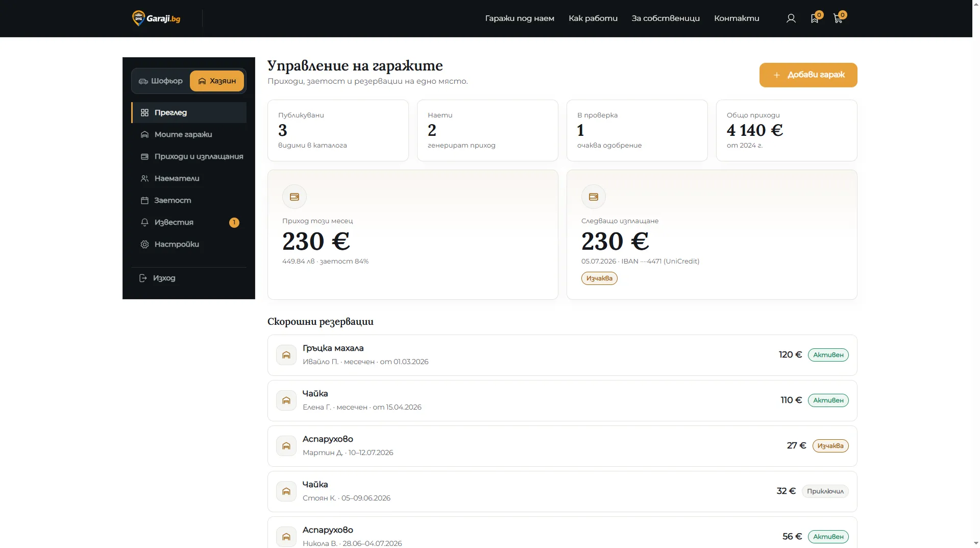Click garage icon for Гръцка махала reservation
980x548 pixels.
point(286,355)
